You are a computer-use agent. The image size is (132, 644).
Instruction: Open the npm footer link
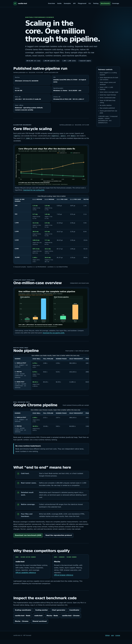[112, 635]
